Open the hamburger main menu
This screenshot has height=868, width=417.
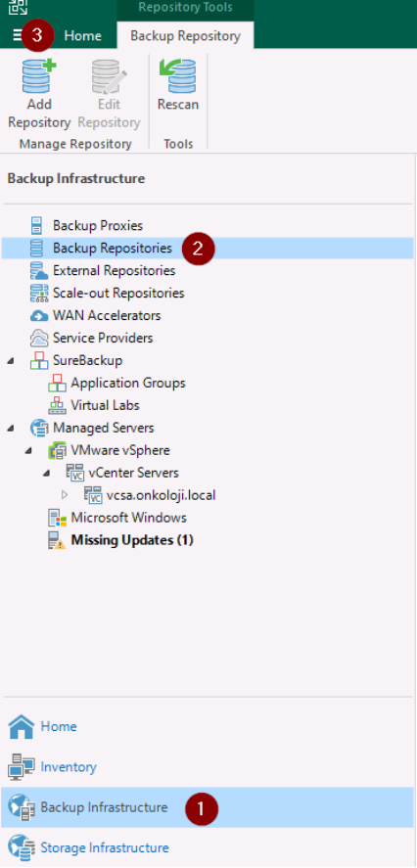[x=18, y=35]
